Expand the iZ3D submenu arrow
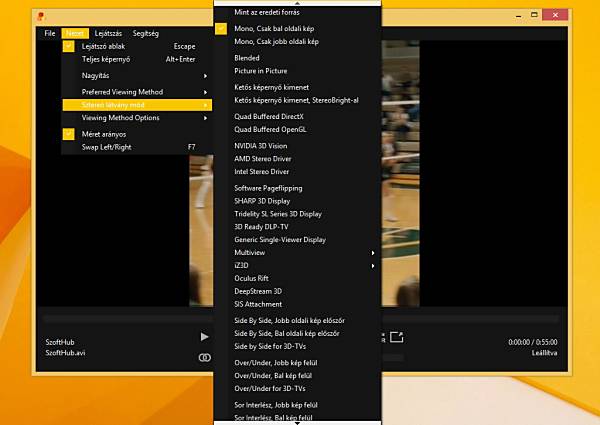The height and width of the screenshot is (425, 600). (x=373, y=266)
